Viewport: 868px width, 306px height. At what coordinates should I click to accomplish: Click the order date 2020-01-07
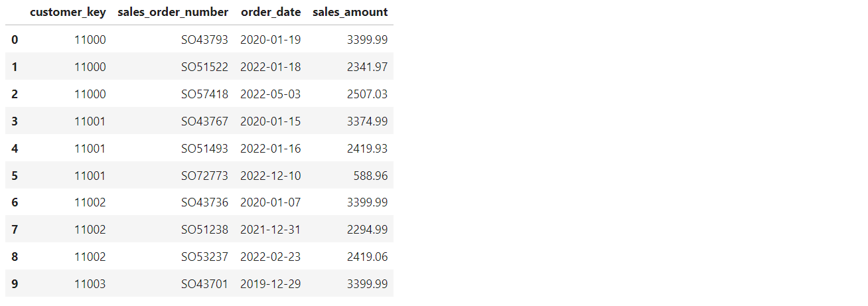tap(271, 202)
